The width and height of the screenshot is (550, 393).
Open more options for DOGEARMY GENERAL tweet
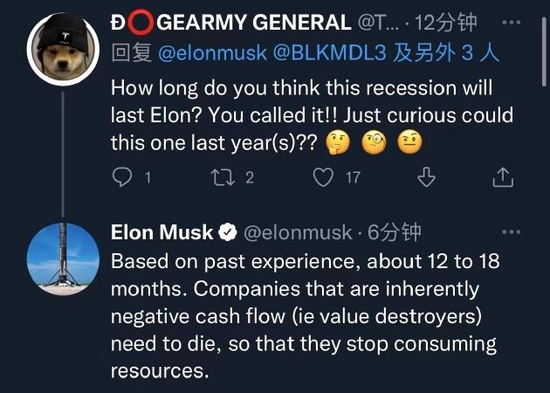click(511, 22)
